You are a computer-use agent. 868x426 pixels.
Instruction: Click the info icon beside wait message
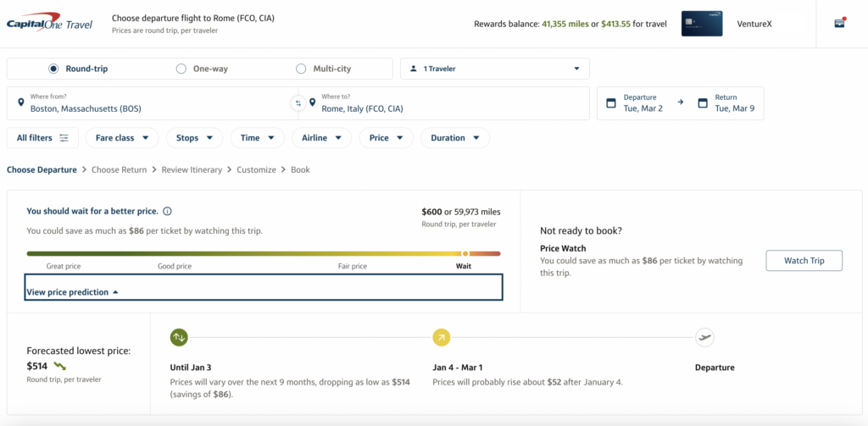pos(167,211)
